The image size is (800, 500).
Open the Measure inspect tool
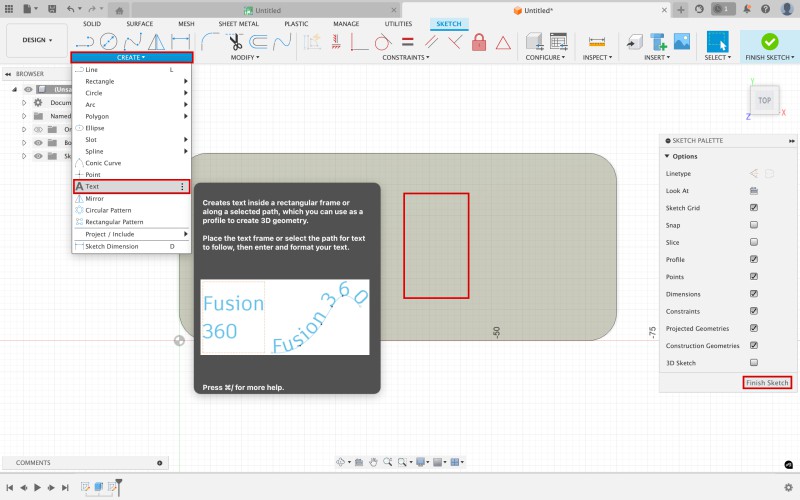(597, 42)
